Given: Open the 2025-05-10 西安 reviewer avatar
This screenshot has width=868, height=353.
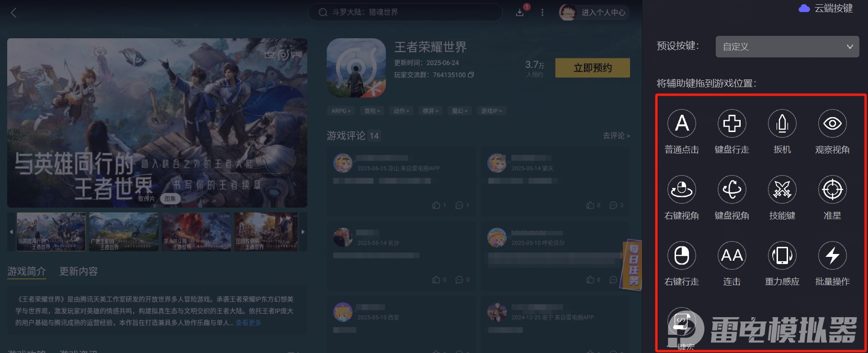Looking at the screenshot, I should coord(343,312).
